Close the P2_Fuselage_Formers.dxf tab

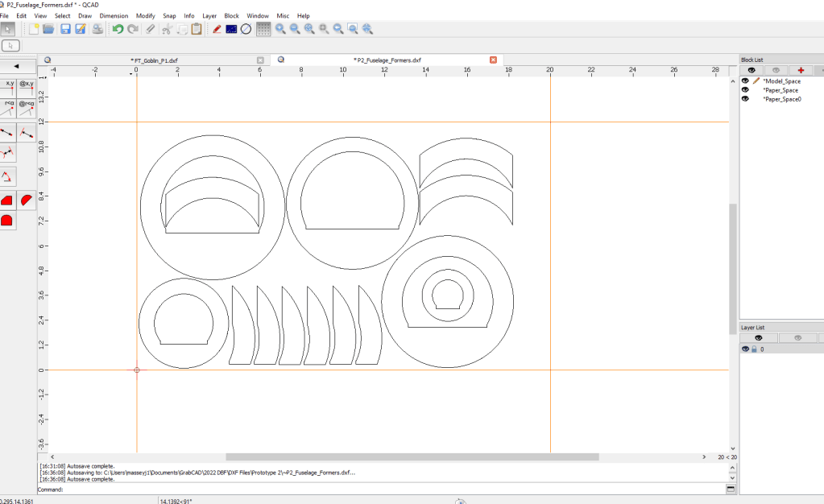(x=493, y=60)
